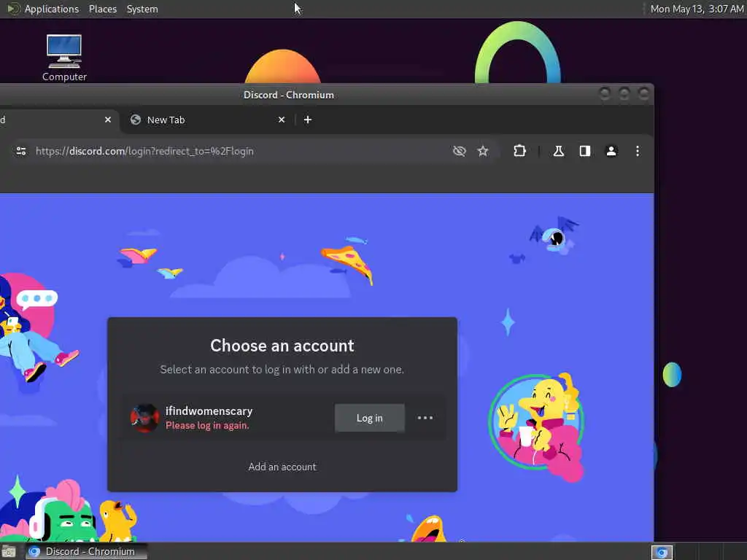Open the Extensions puzzle icon
Image resolution: width=747 pixels, height=560 pixels.
(x=519, y=151)
